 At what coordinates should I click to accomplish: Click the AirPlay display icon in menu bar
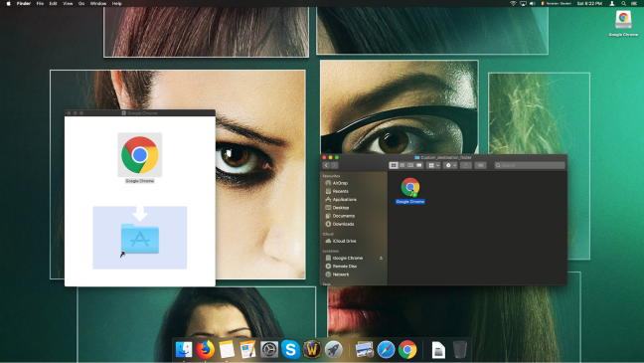(523, 3)
